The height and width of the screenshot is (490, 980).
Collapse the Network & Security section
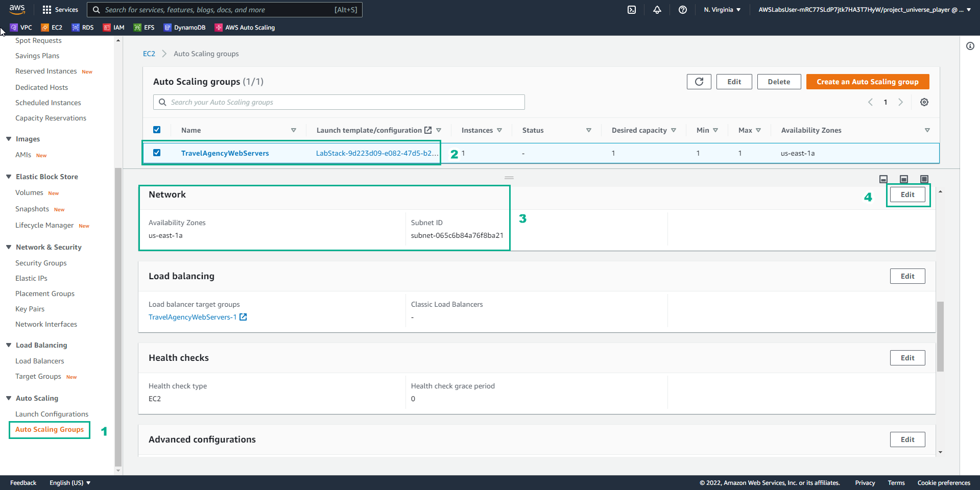point(9,247)
